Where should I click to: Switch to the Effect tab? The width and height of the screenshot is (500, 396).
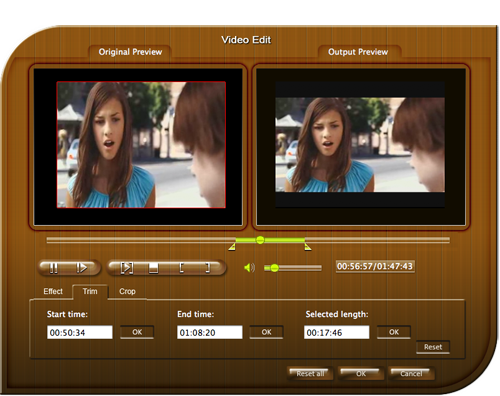(x=53, y=291)
